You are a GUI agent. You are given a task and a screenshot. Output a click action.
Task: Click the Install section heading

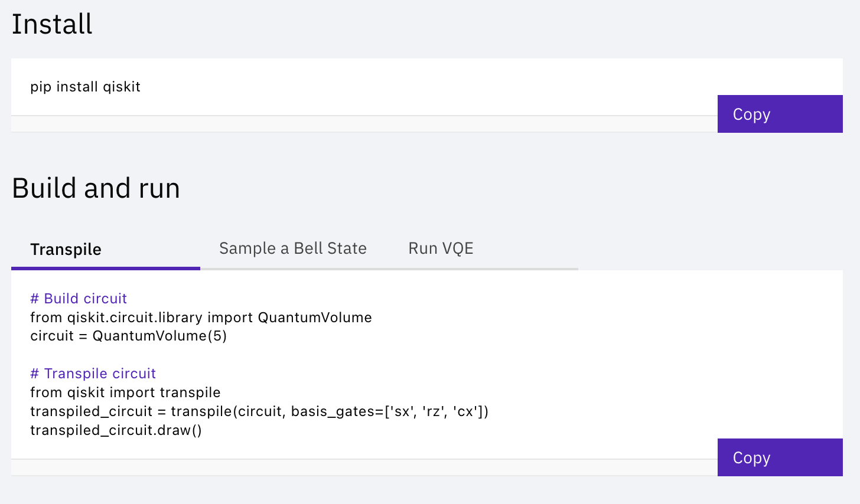click(52, 24)
